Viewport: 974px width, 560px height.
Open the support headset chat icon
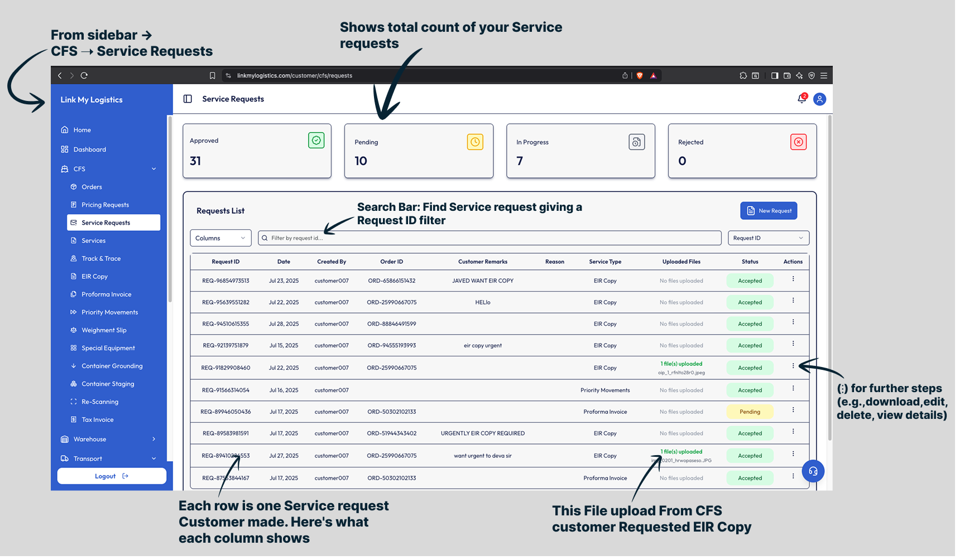[x=813, y=471]
